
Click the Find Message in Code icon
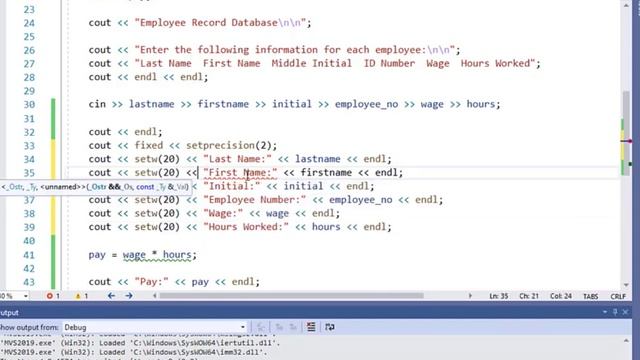(261, 327)
